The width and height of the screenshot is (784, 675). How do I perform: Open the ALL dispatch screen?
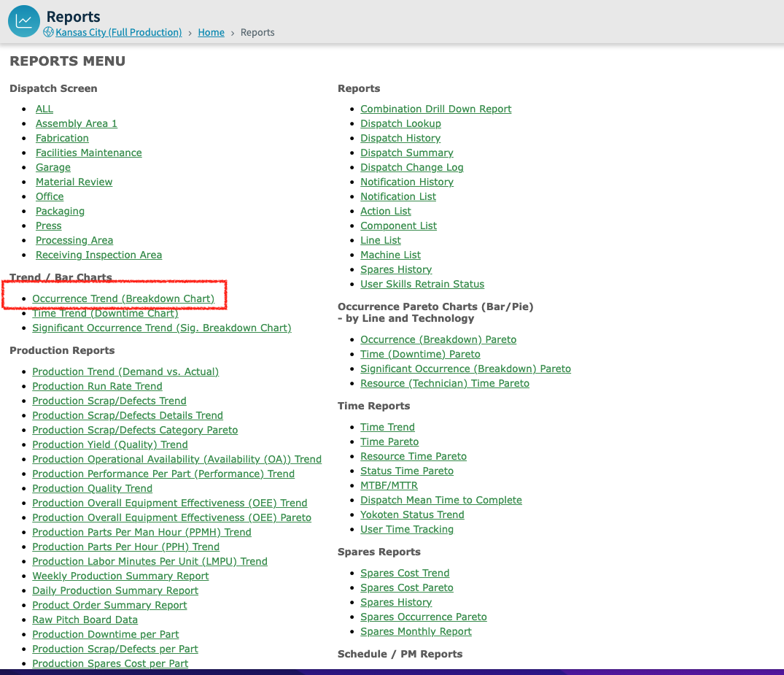click(44, 109)
